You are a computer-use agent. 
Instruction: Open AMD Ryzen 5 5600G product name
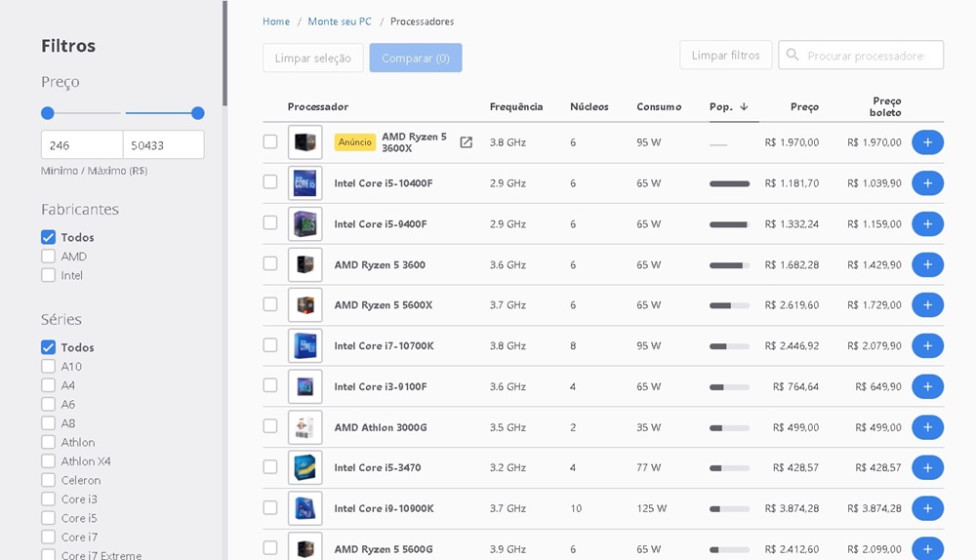[384, 549]
